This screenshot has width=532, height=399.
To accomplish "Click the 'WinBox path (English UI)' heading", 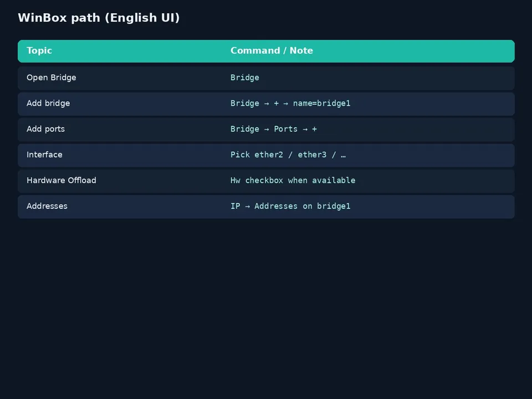I will 99,18.
